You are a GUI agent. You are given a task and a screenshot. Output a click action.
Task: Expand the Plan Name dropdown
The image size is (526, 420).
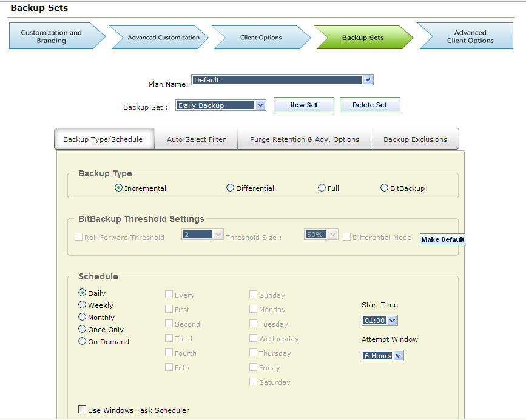click(368, 80)
